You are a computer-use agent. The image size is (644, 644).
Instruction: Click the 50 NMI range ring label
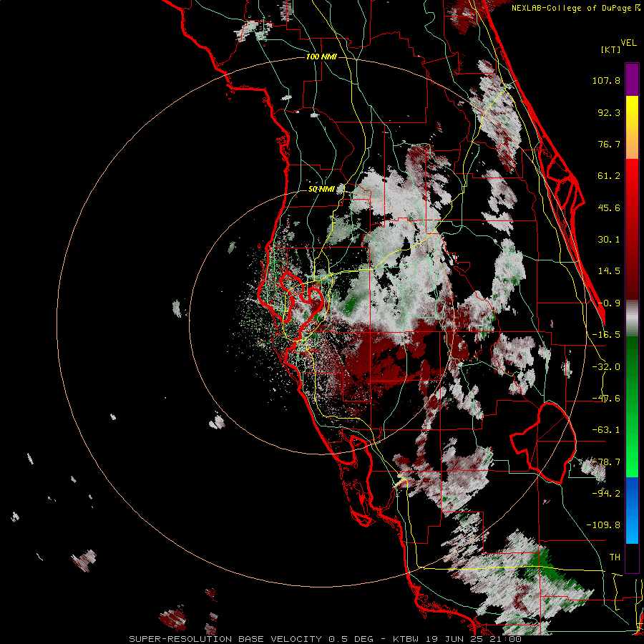pyautogui.click(x=321, y=190)
